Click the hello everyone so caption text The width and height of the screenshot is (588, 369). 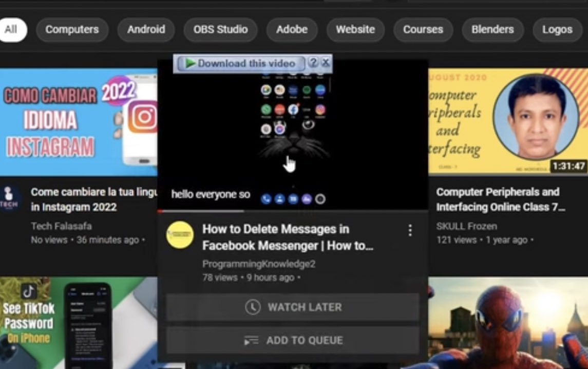point(211,194)
